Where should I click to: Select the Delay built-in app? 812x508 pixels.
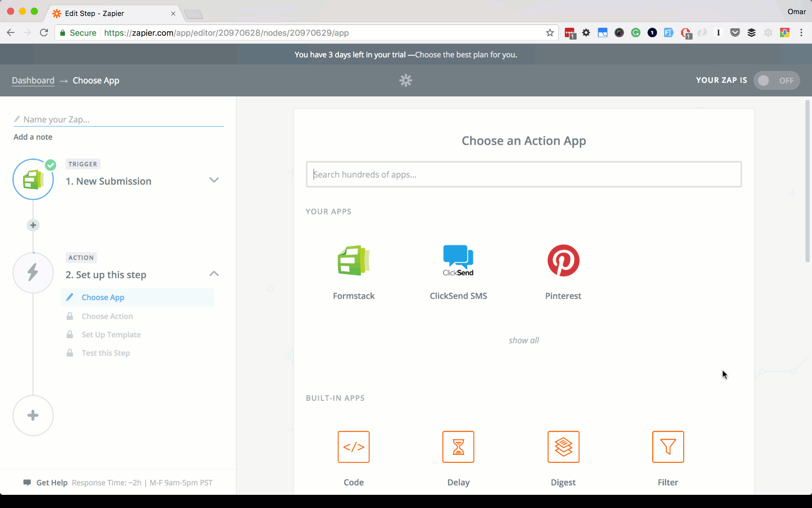coord(458,447)
